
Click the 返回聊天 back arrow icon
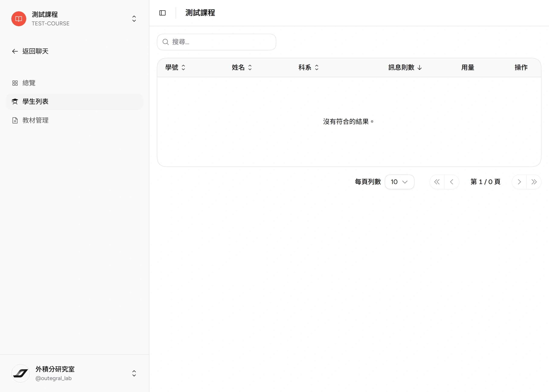(15, 51)
